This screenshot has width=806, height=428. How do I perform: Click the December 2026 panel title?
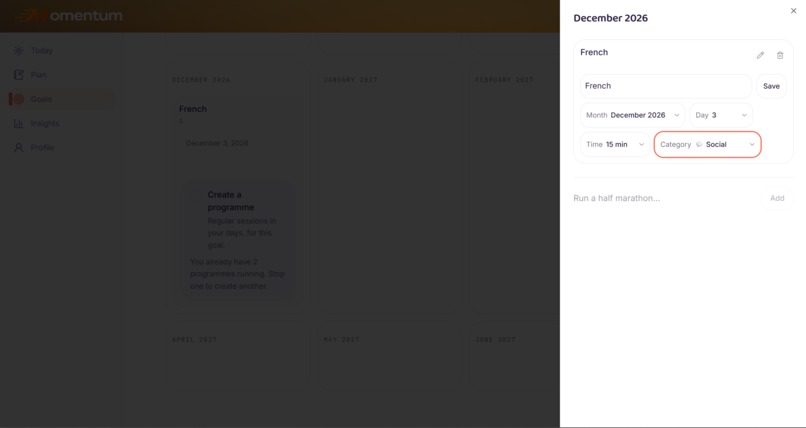point(610,18)
